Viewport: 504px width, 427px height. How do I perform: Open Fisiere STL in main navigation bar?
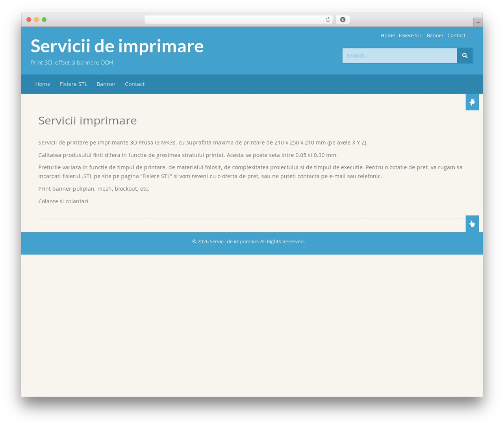click(x=73, y=84)
